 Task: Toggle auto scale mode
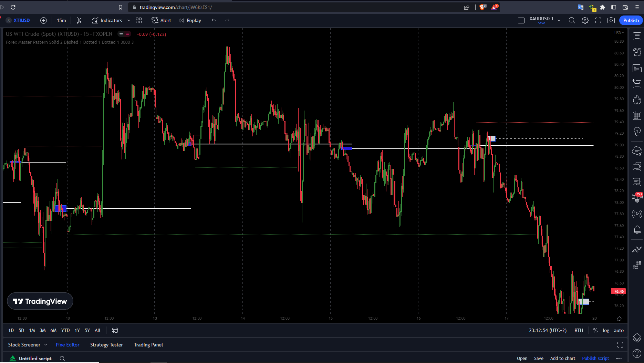point(619,330)
